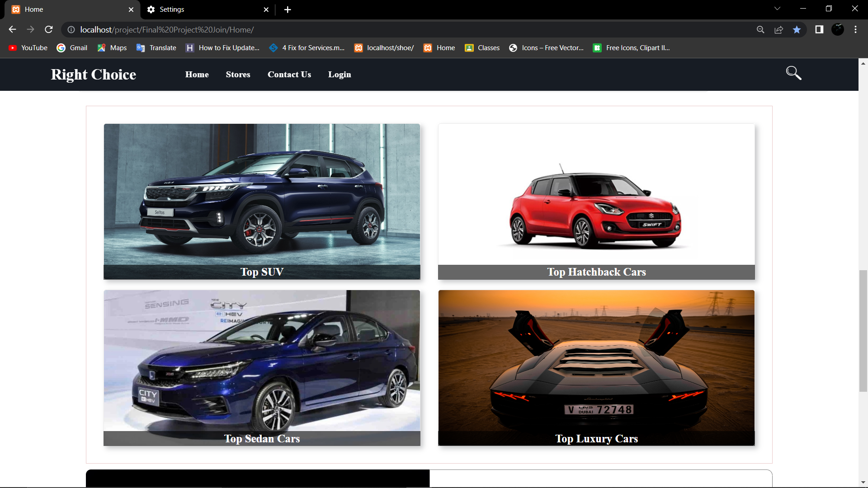Viewport: 868px width, 488px height.
Task: Open the Google Maps bookmark
Action: pyautogui.click(x=111, y=47)
